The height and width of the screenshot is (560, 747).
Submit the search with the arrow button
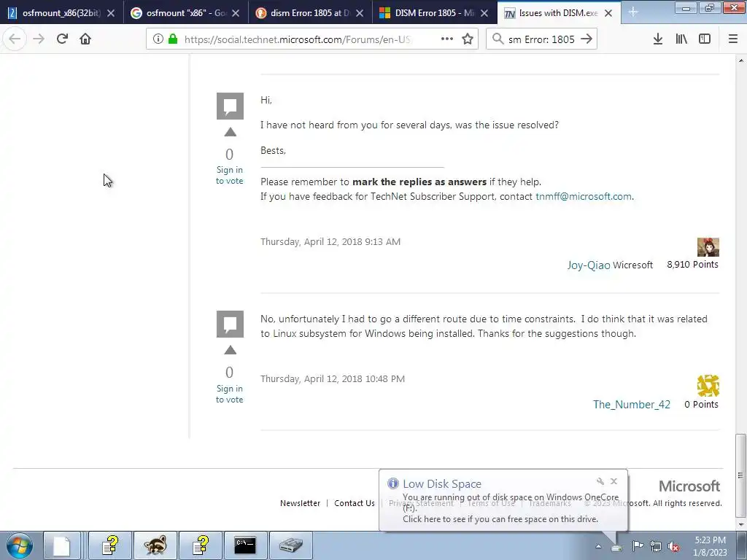(x=587, y=39)
